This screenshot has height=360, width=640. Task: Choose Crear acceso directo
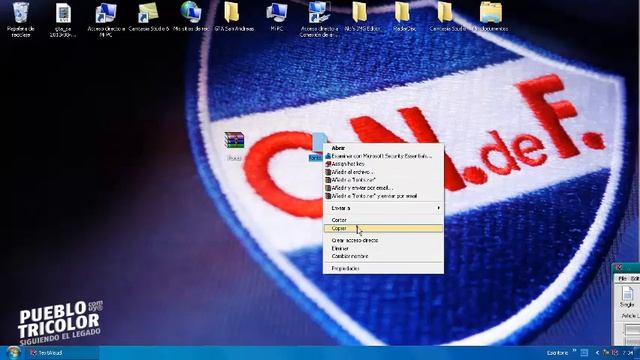coord(383,240)
